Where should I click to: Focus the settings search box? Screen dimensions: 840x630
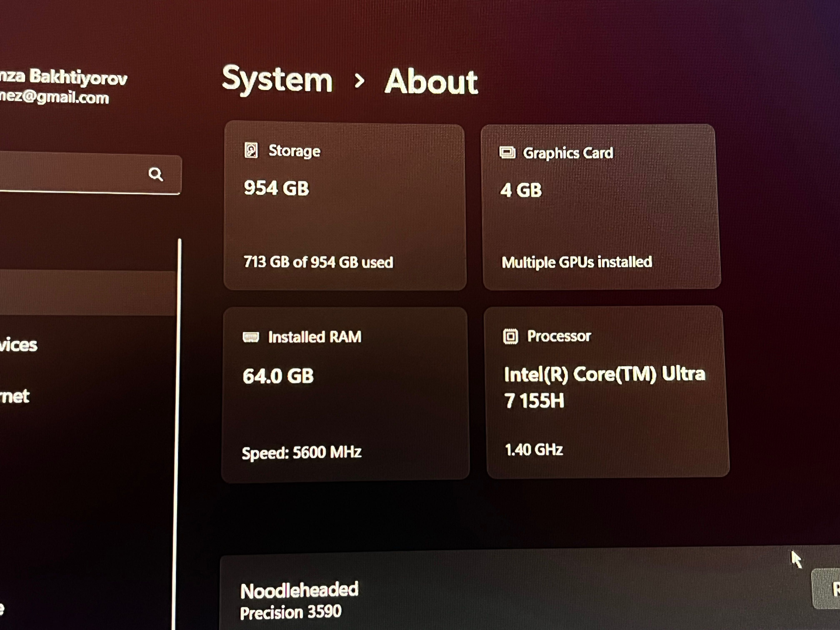[90, 174]
